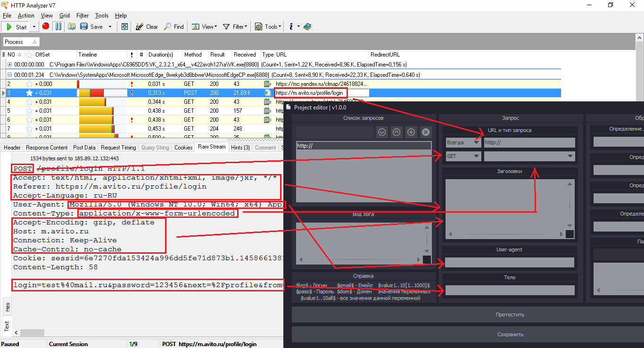Select the Text side tab

(x=7, y=326)
